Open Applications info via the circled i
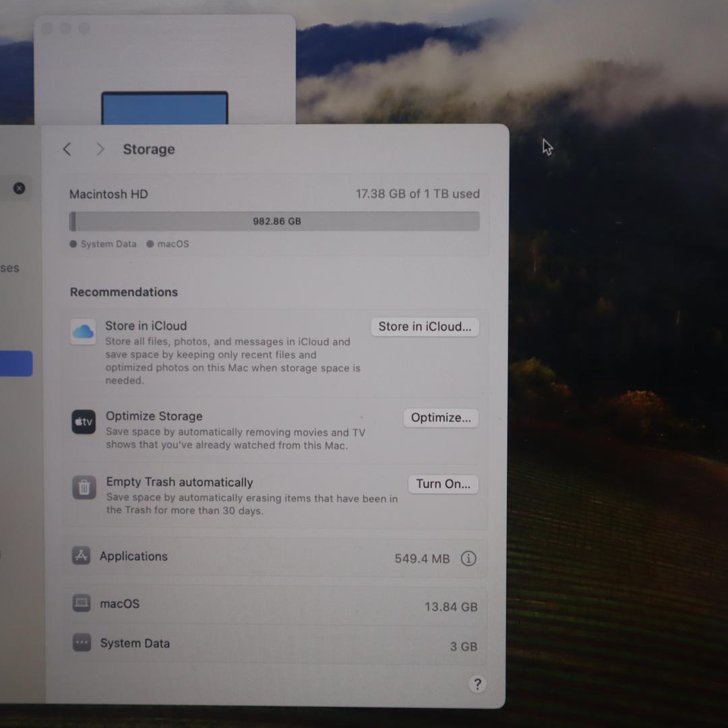 pos(468,558)
